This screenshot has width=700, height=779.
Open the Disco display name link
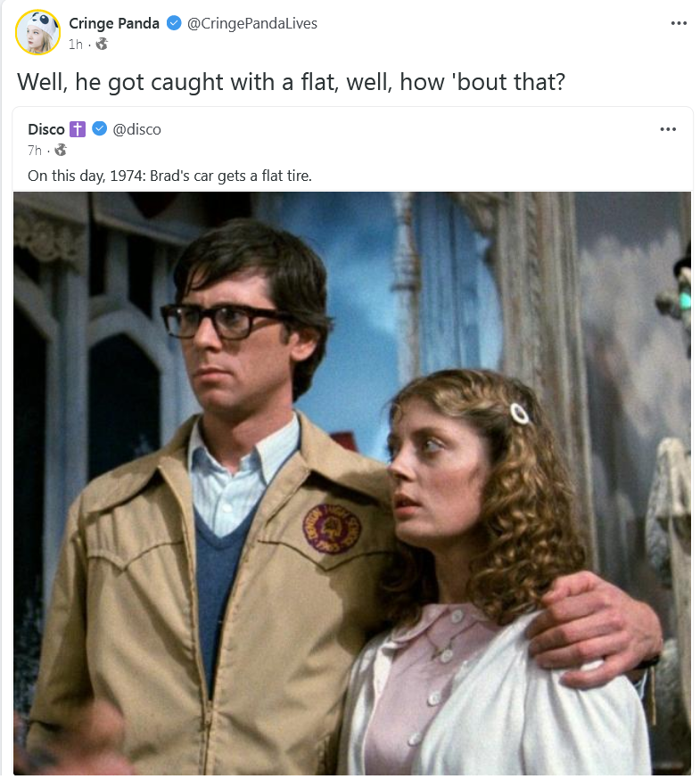point(46,129)
